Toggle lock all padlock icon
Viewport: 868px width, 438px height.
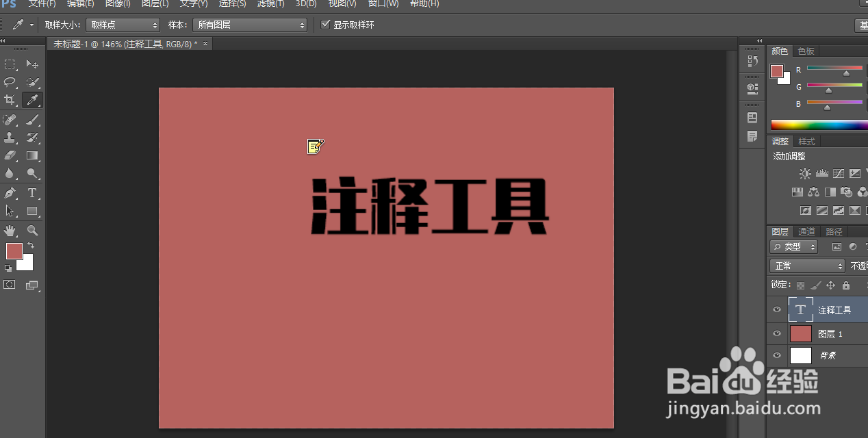click(846, 285)
